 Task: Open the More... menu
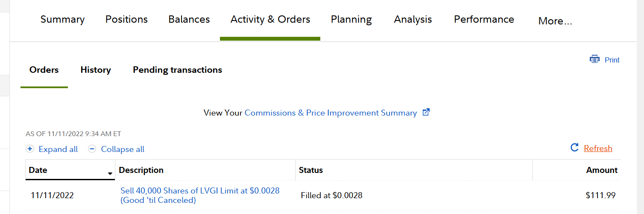(555, 21)
